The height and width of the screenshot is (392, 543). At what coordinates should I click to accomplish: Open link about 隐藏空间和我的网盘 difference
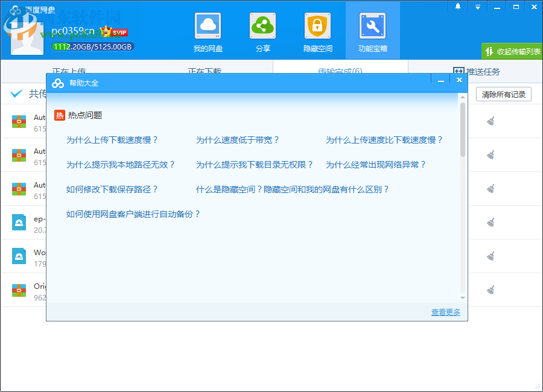click(293, 189)
